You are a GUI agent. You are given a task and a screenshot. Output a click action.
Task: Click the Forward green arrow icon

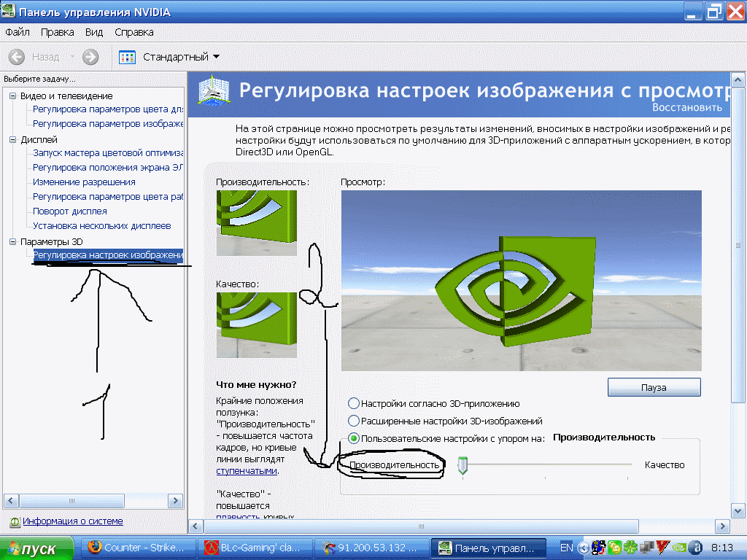90,57
